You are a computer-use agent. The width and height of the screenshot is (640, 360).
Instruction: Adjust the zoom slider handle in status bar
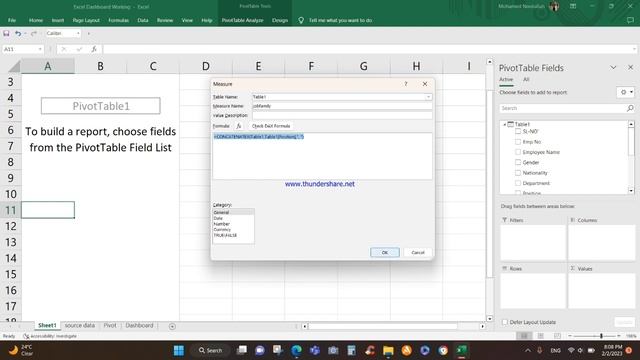point(601,336)
